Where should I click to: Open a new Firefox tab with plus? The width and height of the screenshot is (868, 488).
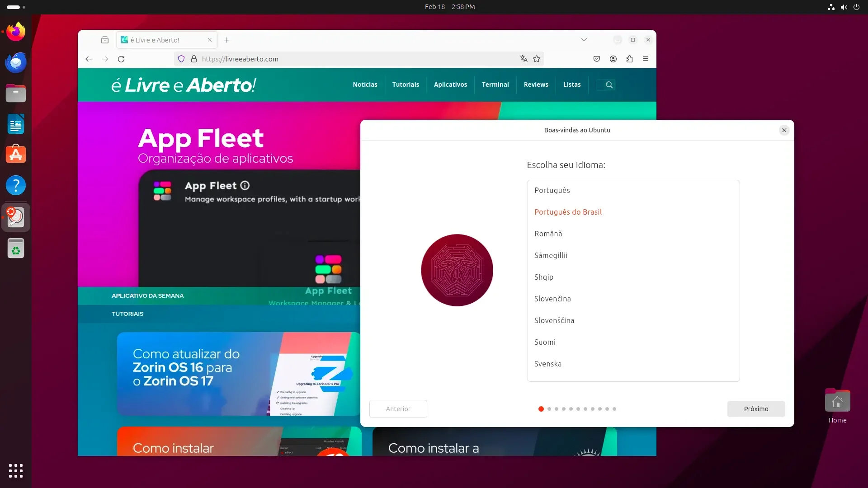[x=227, y=40]
